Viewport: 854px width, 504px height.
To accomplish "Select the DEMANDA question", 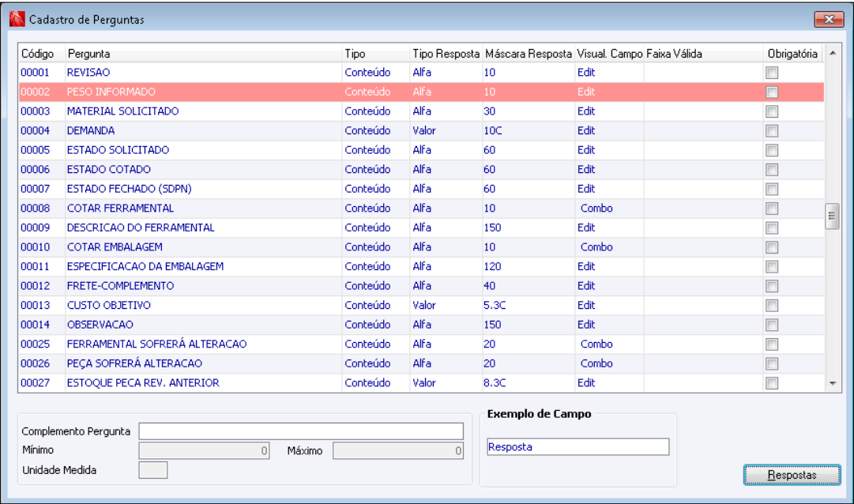I will (x=421, y=131).
